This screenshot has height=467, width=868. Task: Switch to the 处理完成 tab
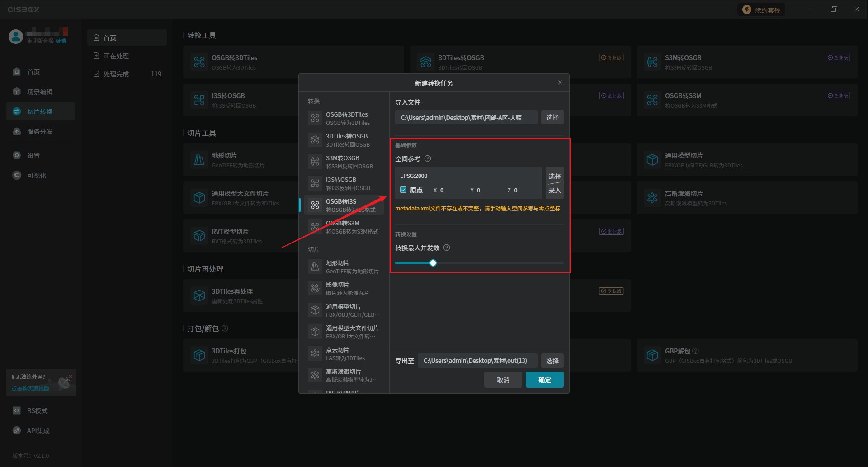tap(116, 74)
